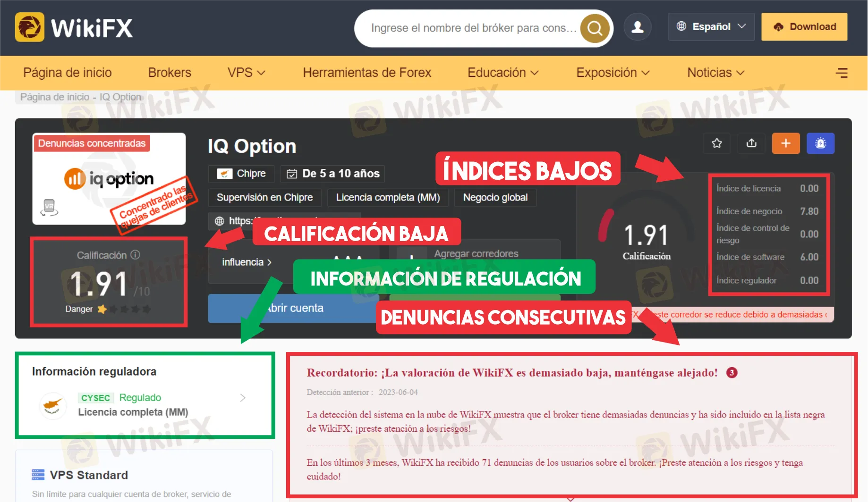Click the VR icon on broker logo
The width and height of the screenshot is (868, 502).
click(49, 207)
